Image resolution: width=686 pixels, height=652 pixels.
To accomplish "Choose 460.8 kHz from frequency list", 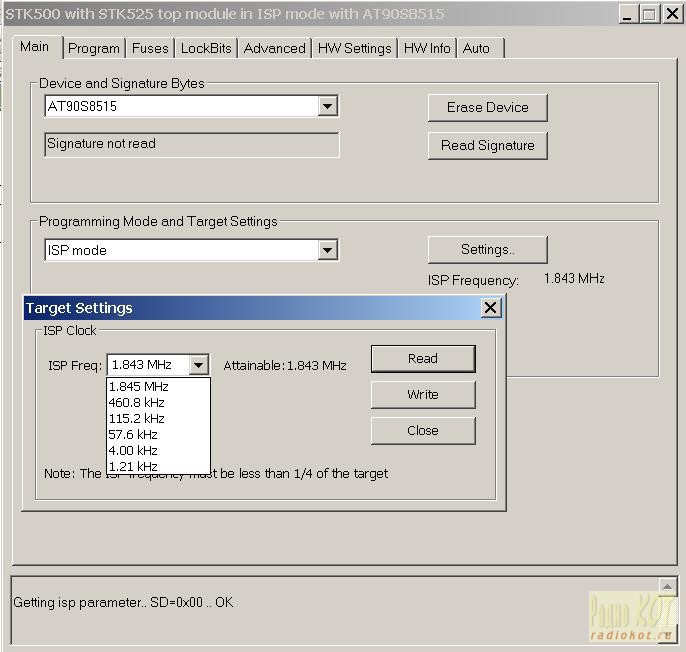I will click(x=158, y=403).
